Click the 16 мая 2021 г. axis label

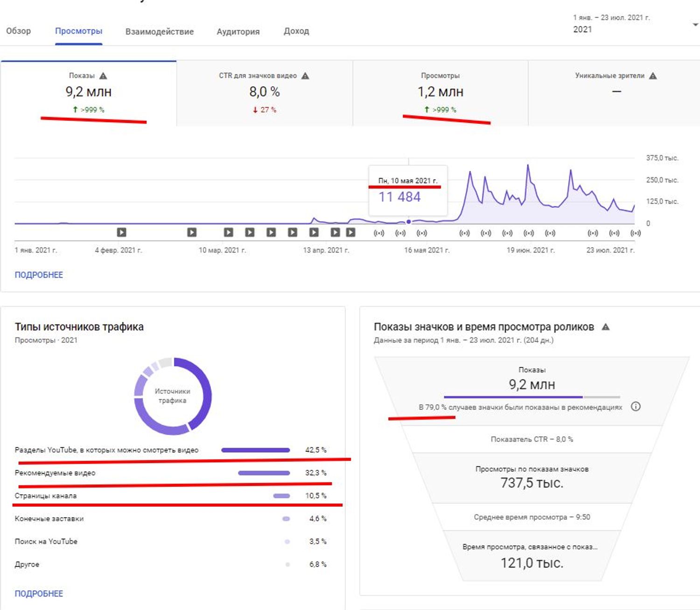(427, 250)
